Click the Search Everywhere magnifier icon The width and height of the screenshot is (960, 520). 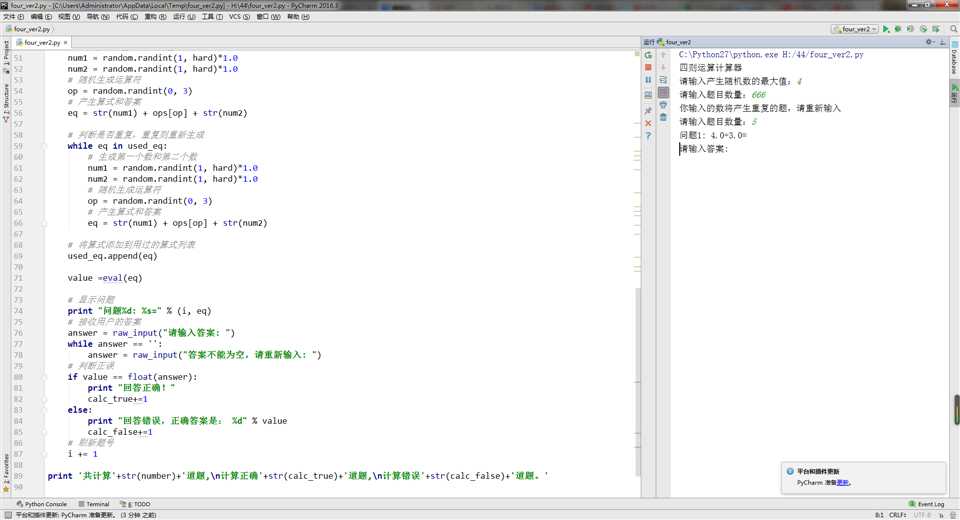[953, 29]
